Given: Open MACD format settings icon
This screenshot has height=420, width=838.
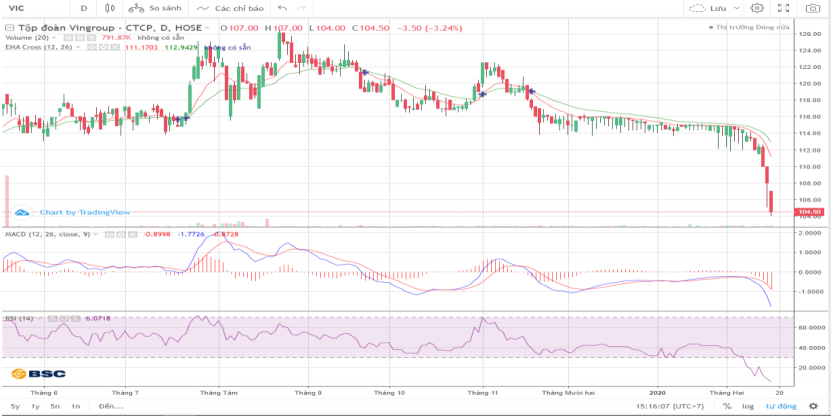Looking at the screenshot, I should coord(120,234).
